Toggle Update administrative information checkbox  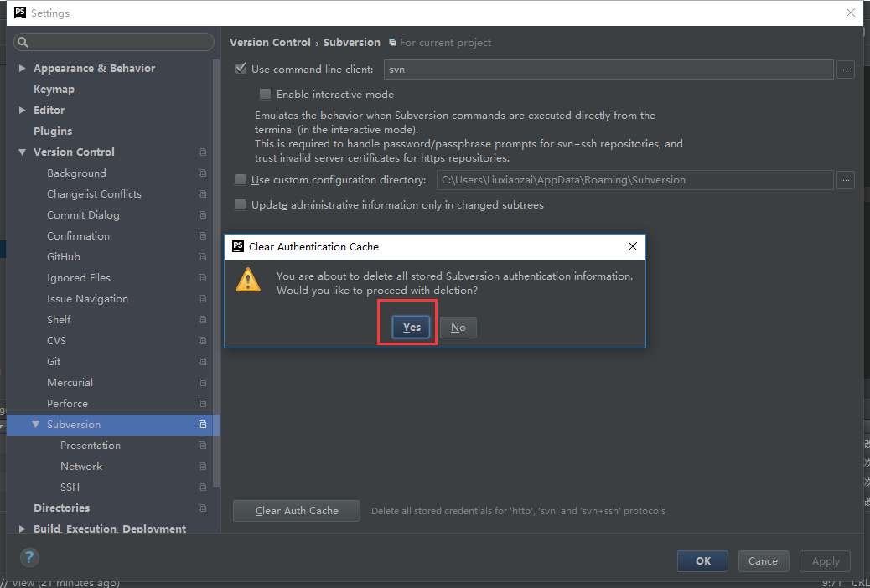pos(241,204)
